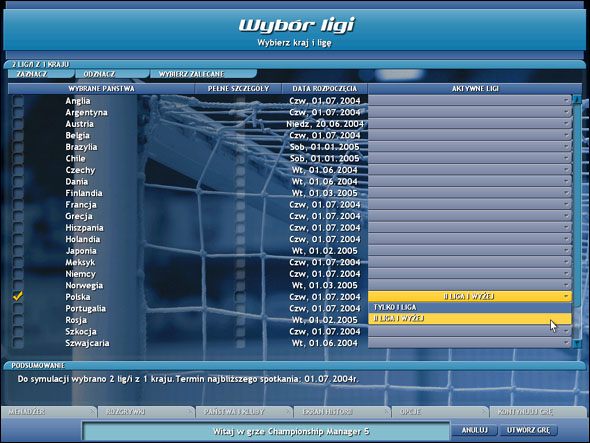
Task: Sort by Wybrane państwa column header
Action: point(101,89)
